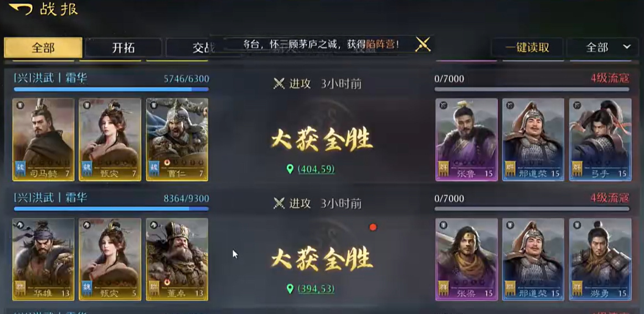Click crossed swords icon beside first 进攻
The height and width of the screenshot is (314, 644).
pyautogui.click(x=279, y=84)
